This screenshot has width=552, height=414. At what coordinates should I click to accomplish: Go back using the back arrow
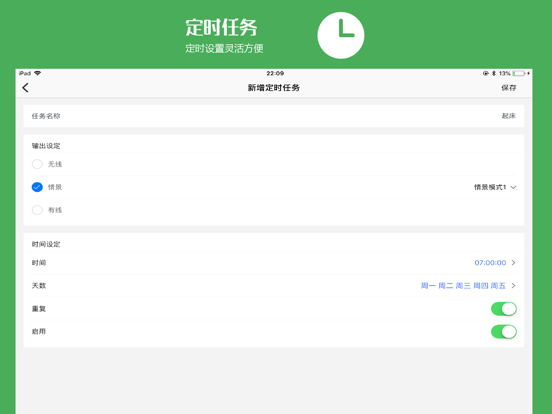click(25, 88)
